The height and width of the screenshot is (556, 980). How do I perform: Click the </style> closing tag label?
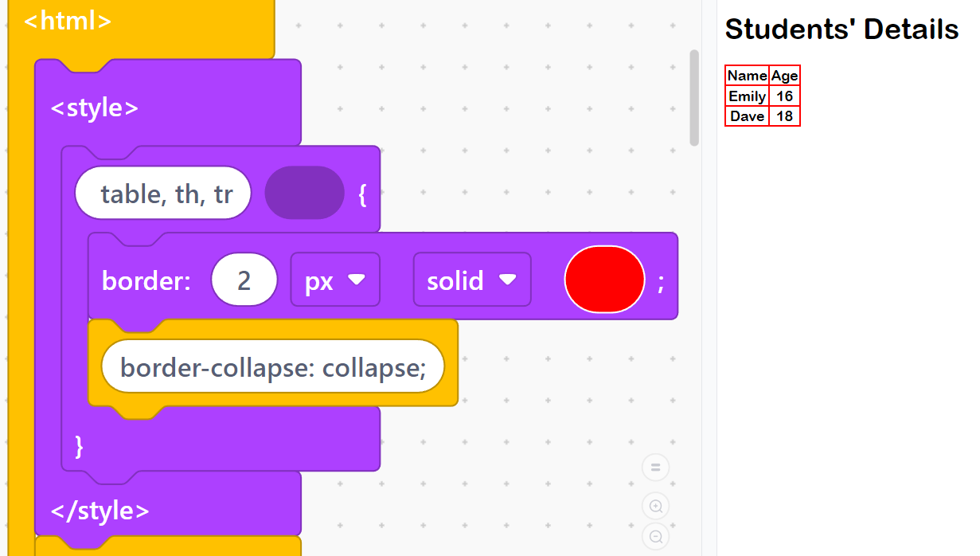(x=100, y=511)
